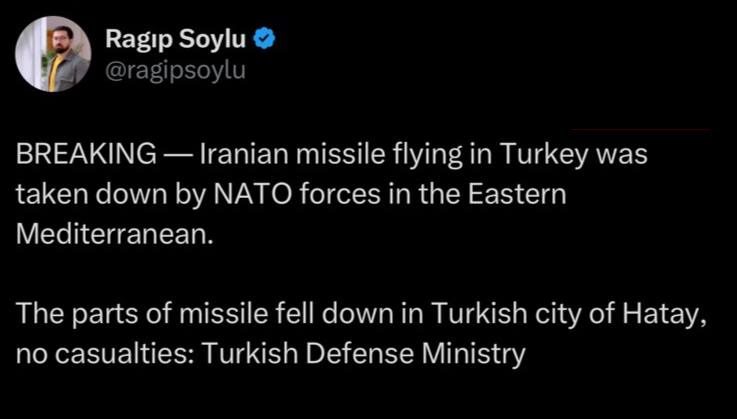Click the Ragıp Soylu display name
Image resolution: width=737 pixels, height=419 pixels.
point(177,41)
